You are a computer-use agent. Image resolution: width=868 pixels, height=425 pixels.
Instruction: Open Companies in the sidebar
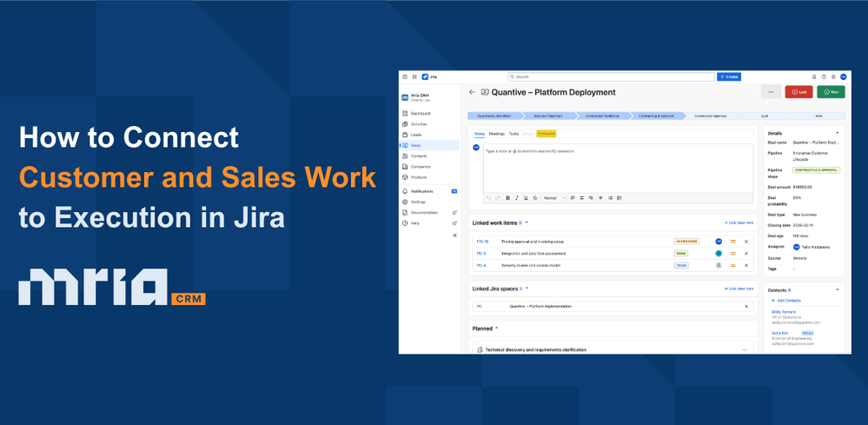[429, 167]
